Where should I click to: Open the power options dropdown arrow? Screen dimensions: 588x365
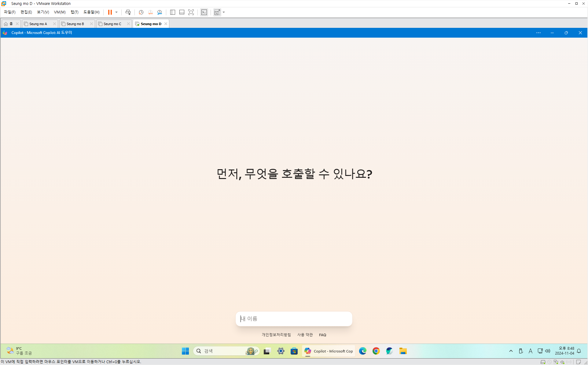coord(116,12)
